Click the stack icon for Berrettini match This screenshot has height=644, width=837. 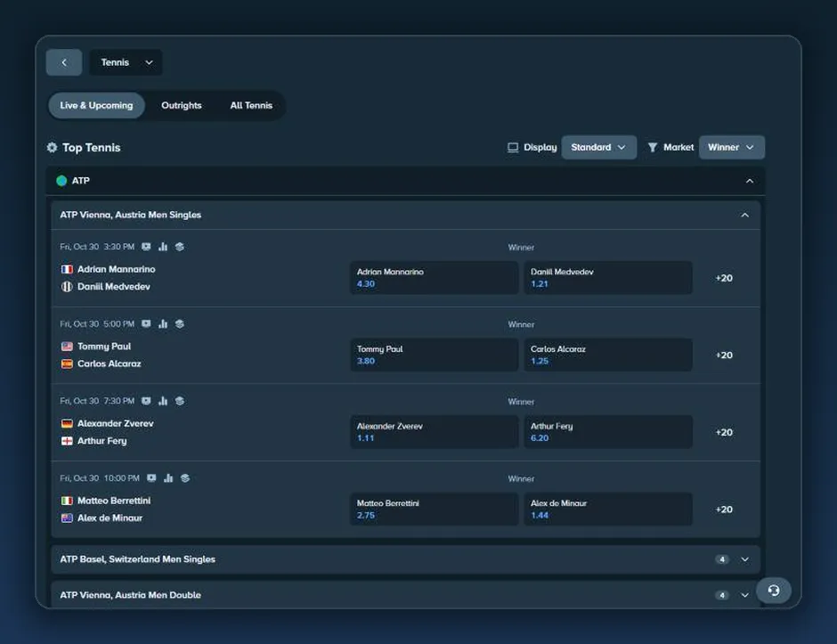185,478
